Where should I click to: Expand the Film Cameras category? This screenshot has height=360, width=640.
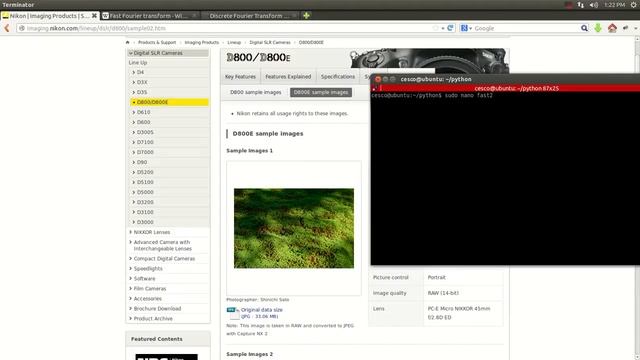[x=150, y=289]
